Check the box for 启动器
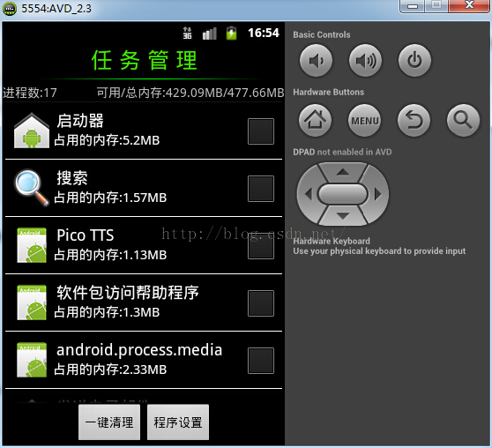 tap(261, 131)
